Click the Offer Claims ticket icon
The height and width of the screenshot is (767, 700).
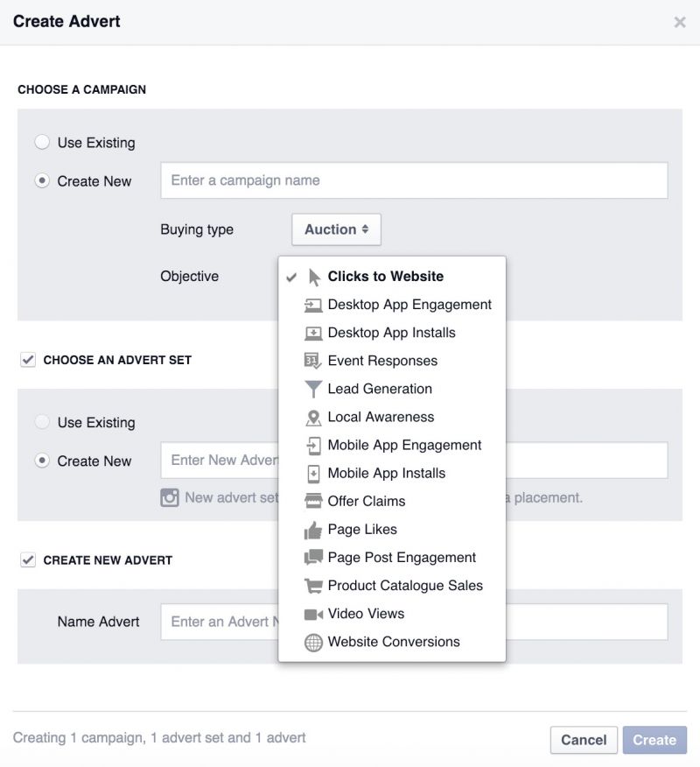click(313, 502)
